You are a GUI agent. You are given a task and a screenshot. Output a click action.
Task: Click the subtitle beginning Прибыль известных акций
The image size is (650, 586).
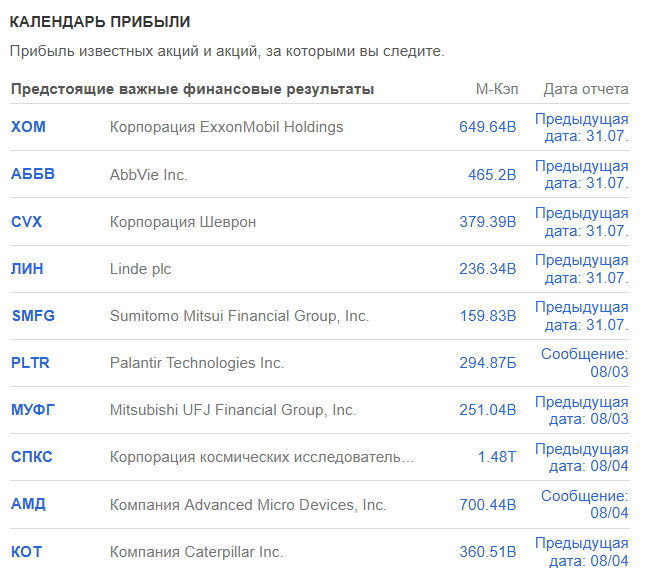coord(227,51)
